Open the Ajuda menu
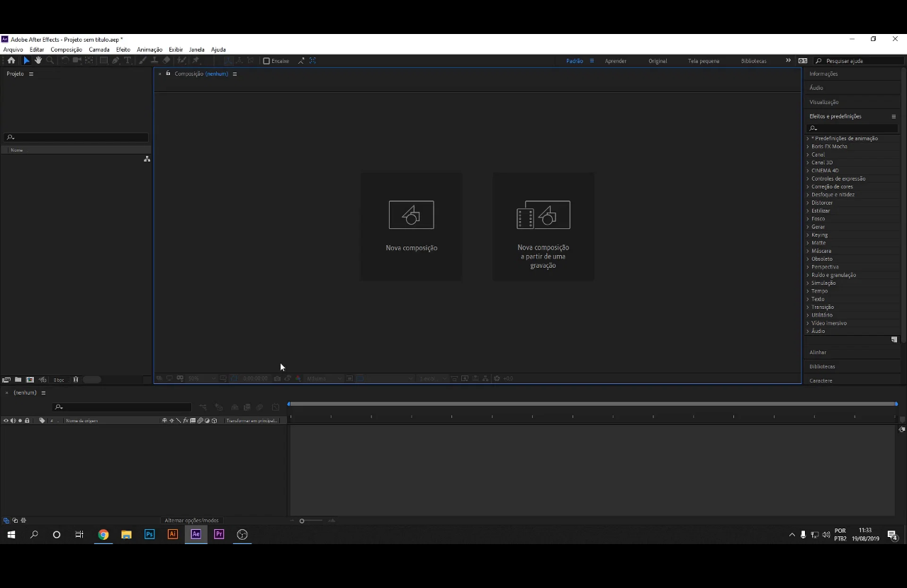The width and height of the screenshot is (907, 588). (x=218, y=50)
